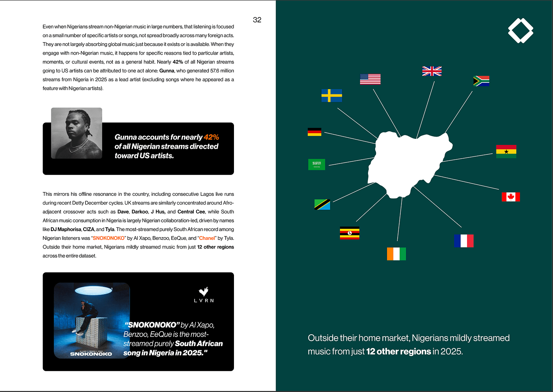Click the orange "Chanel" song title
553x392 pixels.
(x=207, y=238)
